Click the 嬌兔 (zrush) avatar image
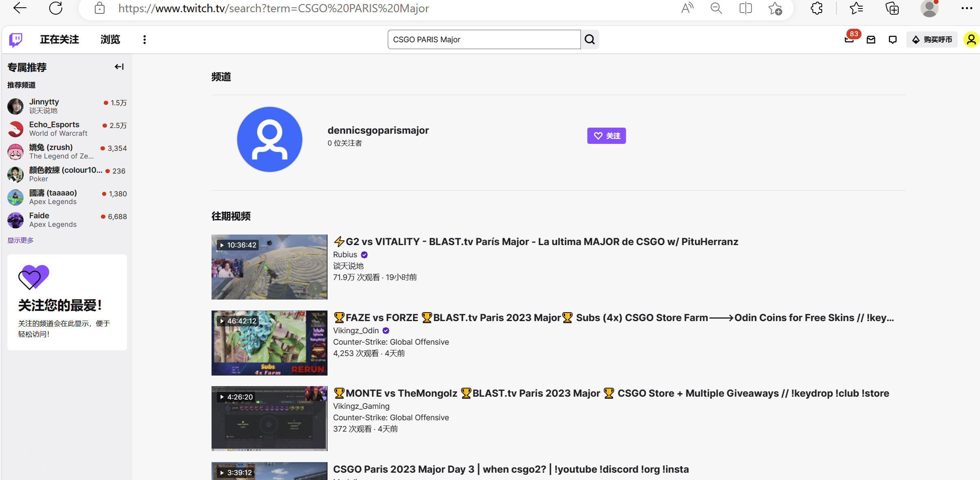The image size is (980, 480). pos(15,152)
